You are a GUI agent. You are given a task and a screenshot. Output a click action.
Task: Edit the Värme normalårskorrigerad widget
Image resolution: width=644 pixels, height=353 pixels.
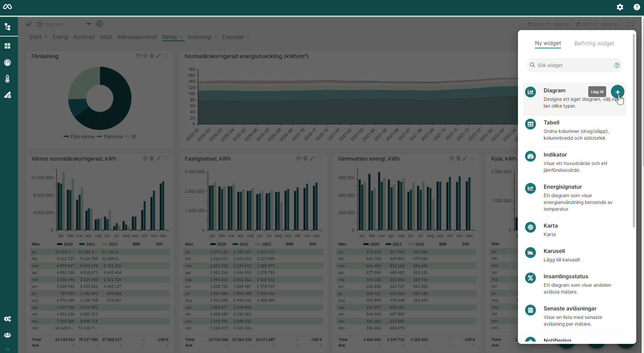click(x=158, y=158)
